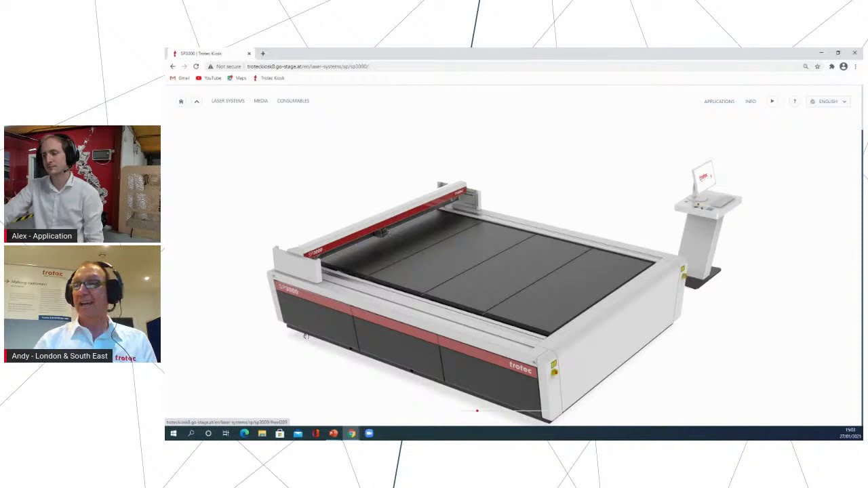
Task: Open Mail app from taskbar
Action: [298, 433]
